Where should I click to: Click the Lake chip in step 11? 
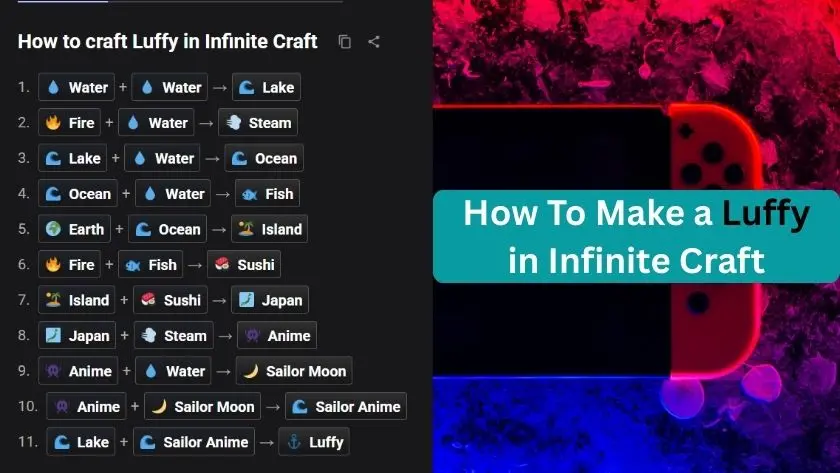81,442
